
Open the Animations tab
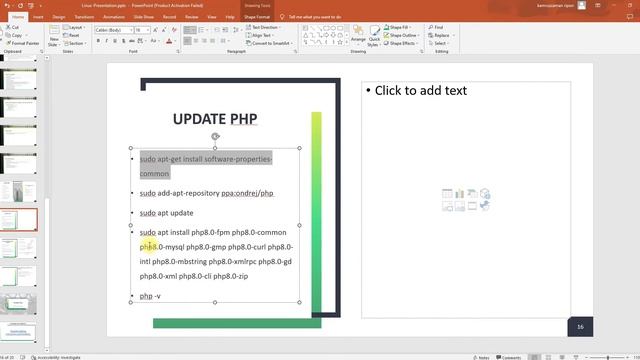click(x=114, y=17)
